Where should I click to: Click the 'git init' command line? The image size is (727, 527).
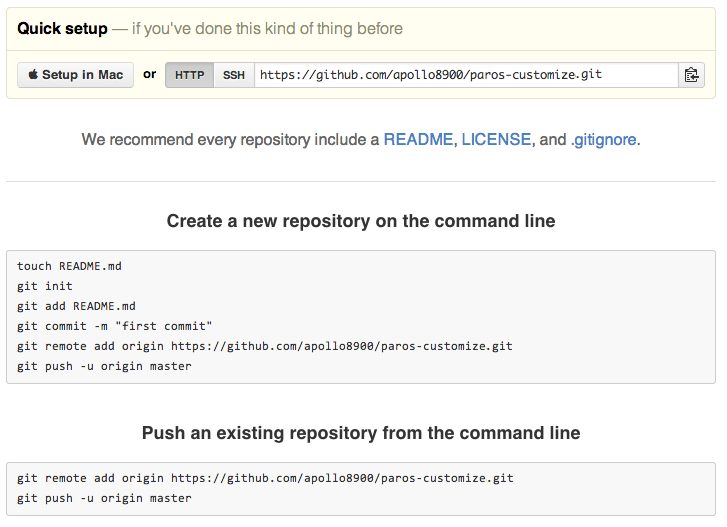[x=45, y=286]
